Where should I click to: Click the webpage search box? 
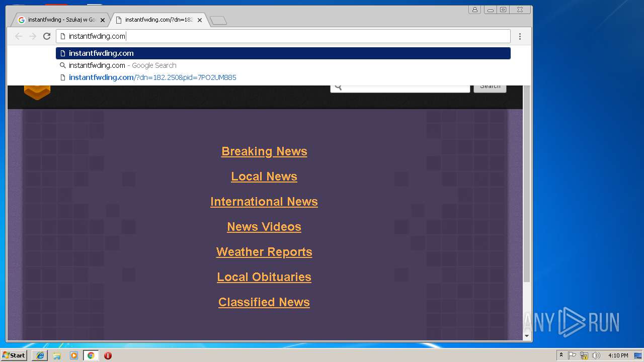(x=400, y=88)
